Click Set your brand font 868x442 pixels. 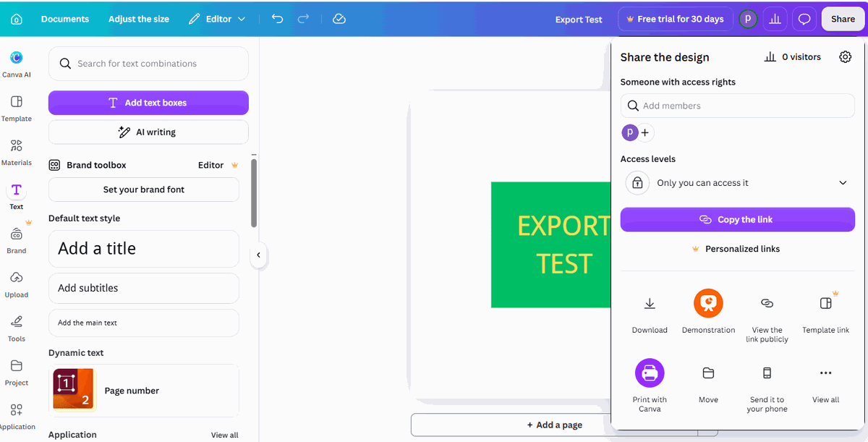pos(144,190)
